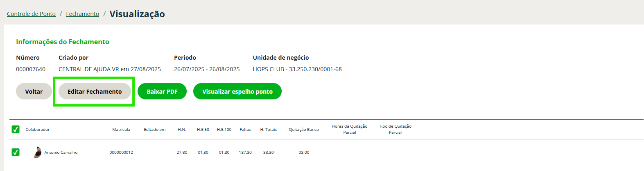Open Visualizar espelho ponto

pos(237,91)
